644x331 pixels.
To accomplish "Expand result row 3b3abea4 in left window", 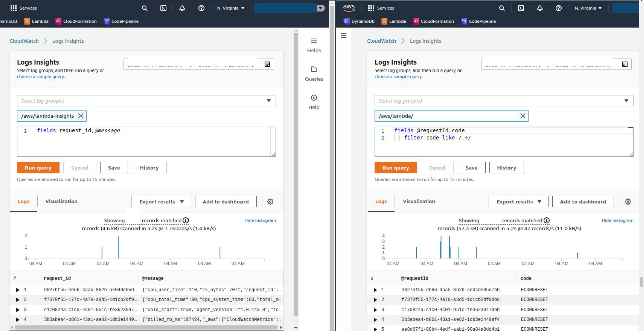I will pos(18,320).
